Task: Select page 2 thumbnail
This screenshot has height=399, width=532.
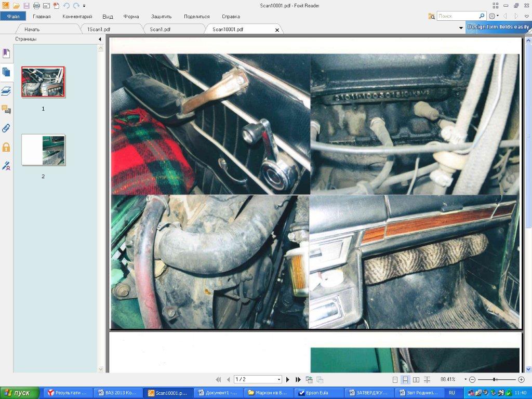Action: tap(43, 150)
